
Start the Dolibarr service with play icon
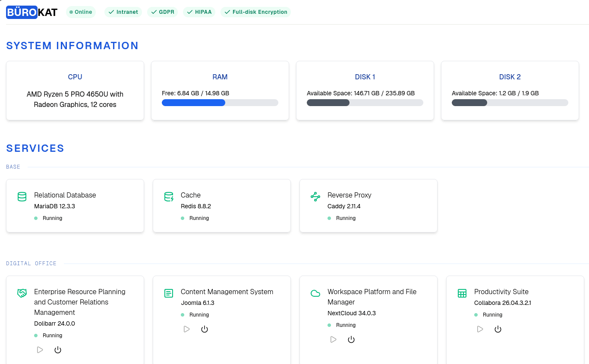pos(40,350)
